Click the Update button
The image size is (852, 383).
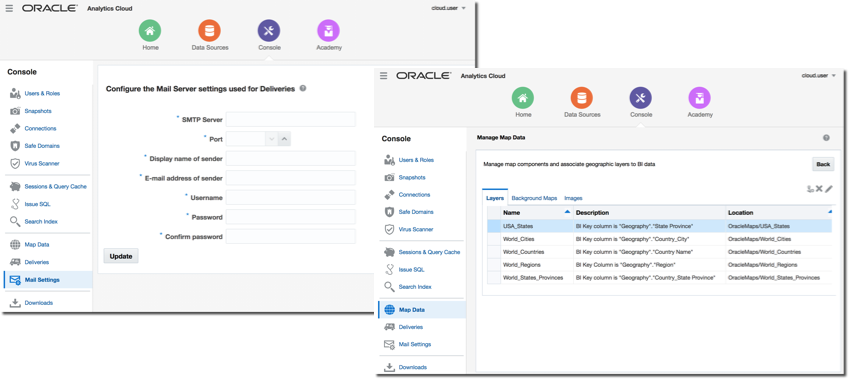[x=121, y=256]
